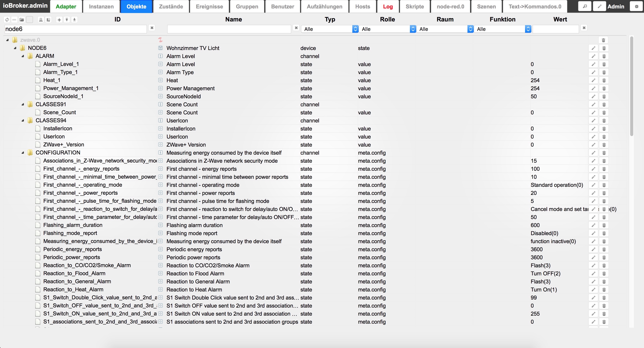Click the plus icon to add object
This screenshot has height=348, width=644.
59,20
